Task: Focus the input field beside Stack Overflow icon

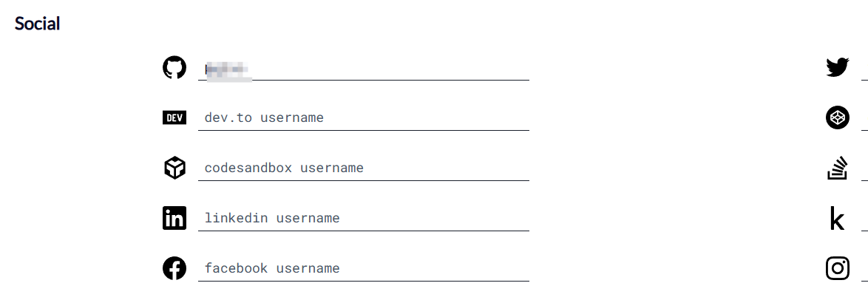Action: (x=865, y=169)
